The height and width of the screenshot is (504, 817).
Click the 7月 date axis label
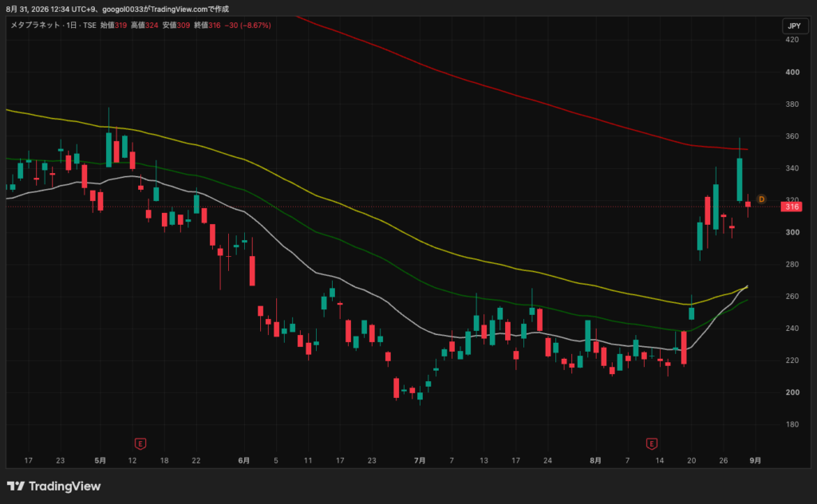pos(420,460)
